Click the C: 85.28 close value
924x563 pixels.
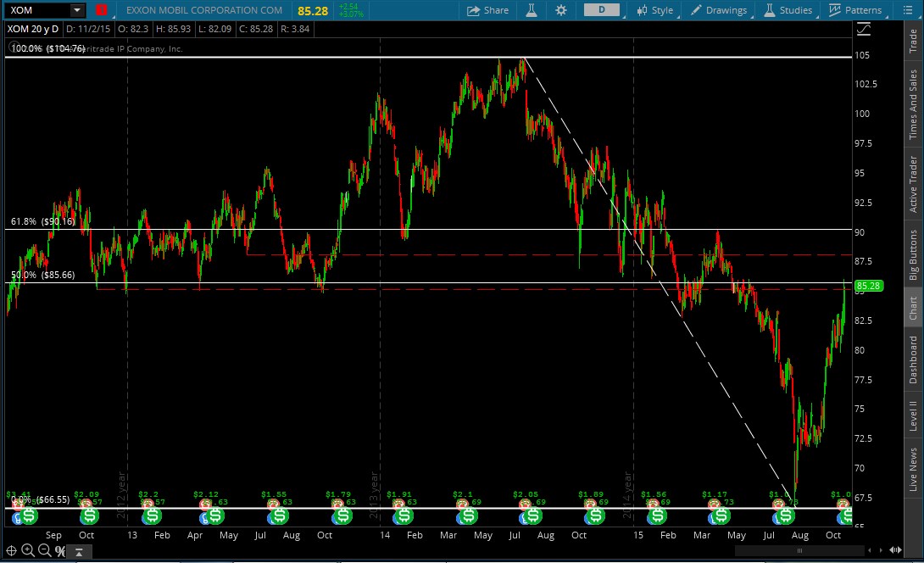pyautogui.click(x=256, y=29)
